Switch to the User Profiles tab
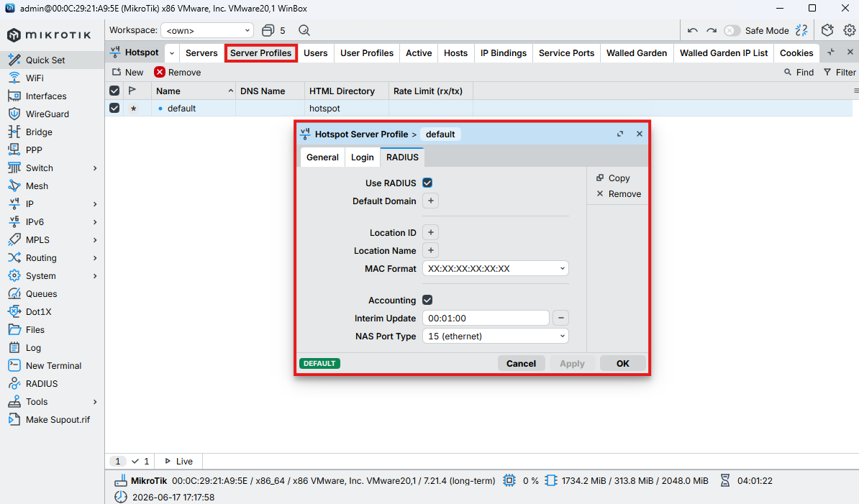This screenshot has width=859, height=504. click(x=366, y=53)
